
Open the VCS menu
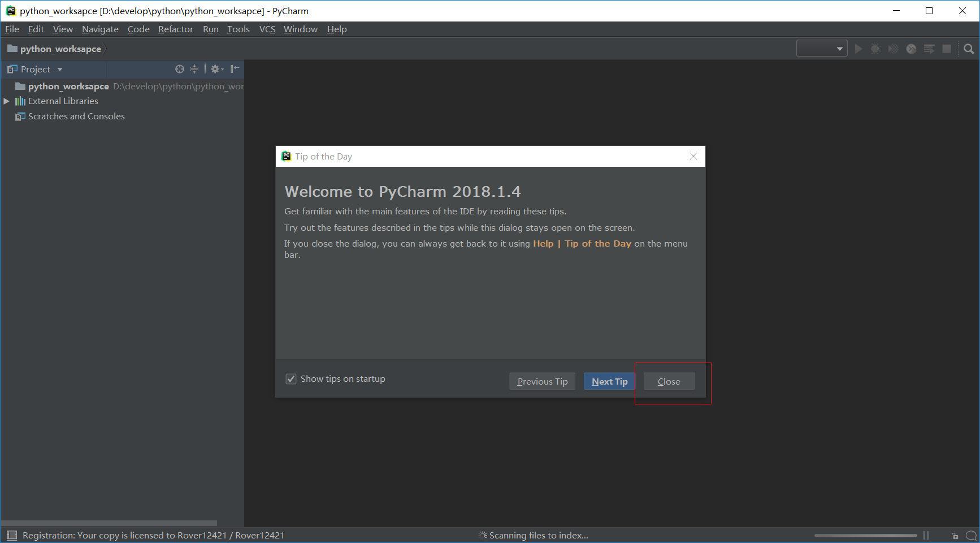267,29
